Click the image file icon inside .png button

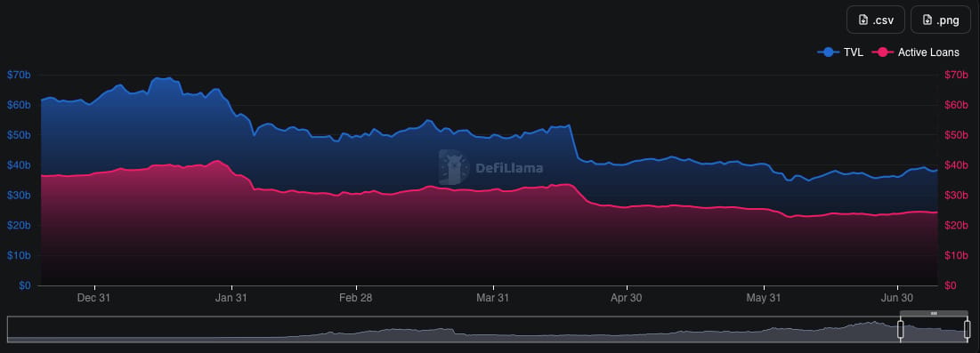(927, 20)
